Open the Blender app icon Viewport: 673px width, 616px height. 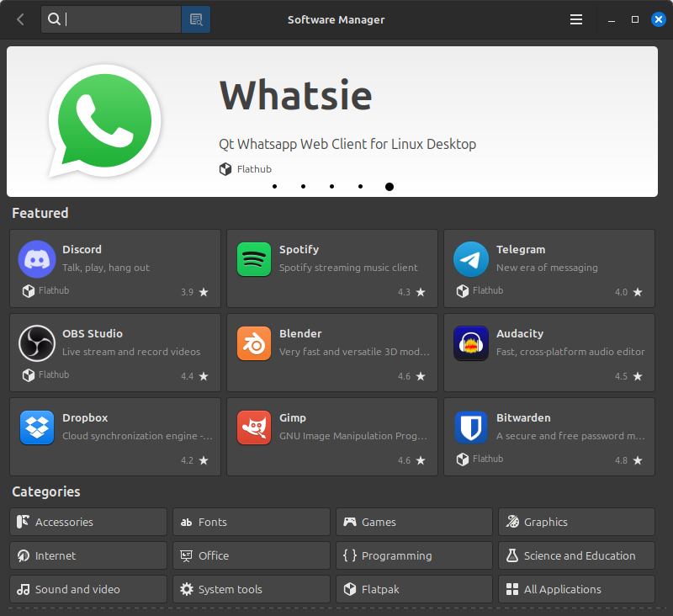click(254, 343)
